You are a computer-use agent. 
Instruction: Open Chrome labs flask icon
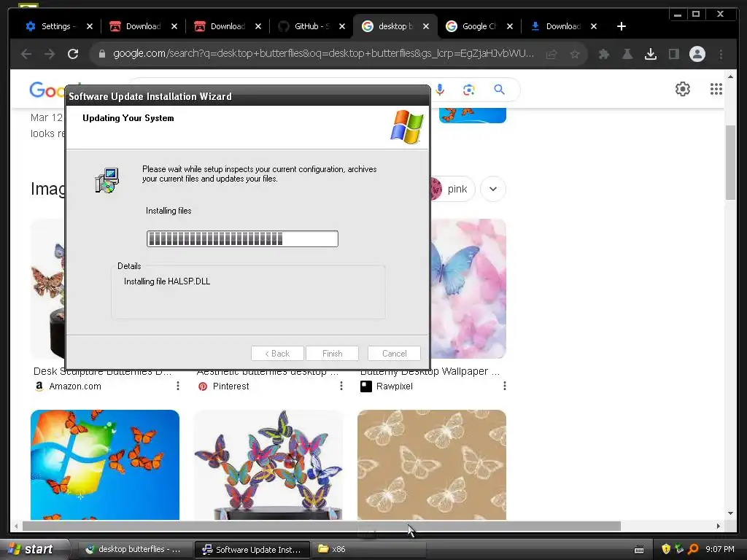pos(627,54)
